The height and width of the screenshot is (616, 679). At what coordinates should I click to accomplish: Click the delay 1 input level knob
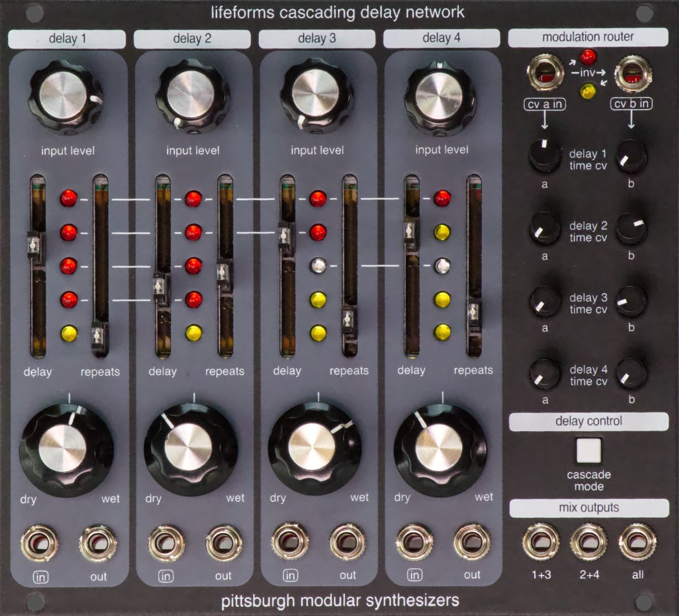coord(65,96)
